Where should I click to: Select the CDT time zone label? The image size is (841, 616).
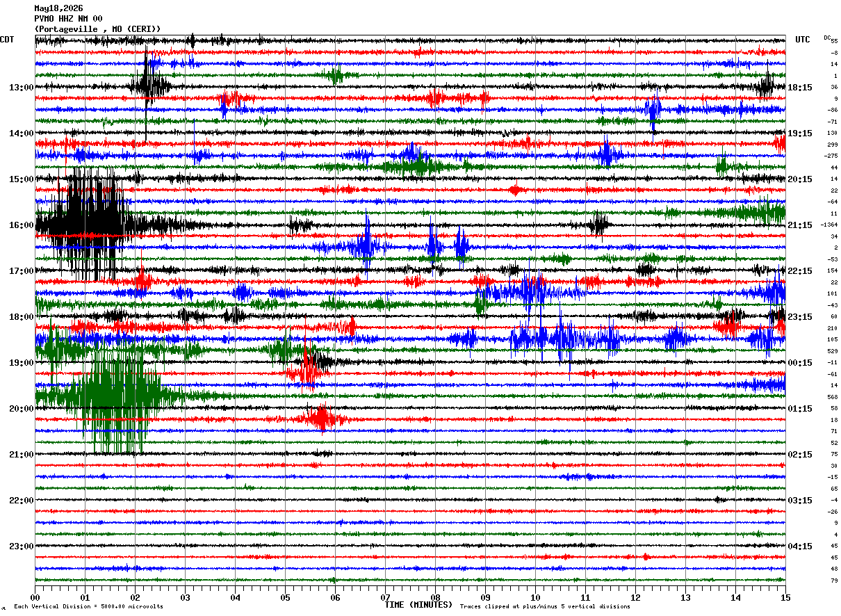[x=7, y=40]
